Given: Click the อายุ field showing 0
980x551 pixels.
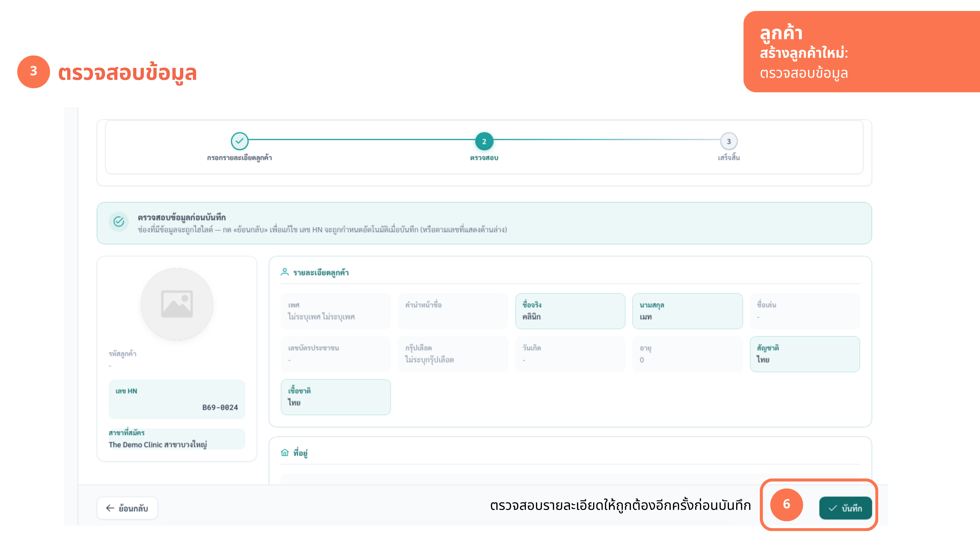Looking at the screenshot, I should coord(687,354).
